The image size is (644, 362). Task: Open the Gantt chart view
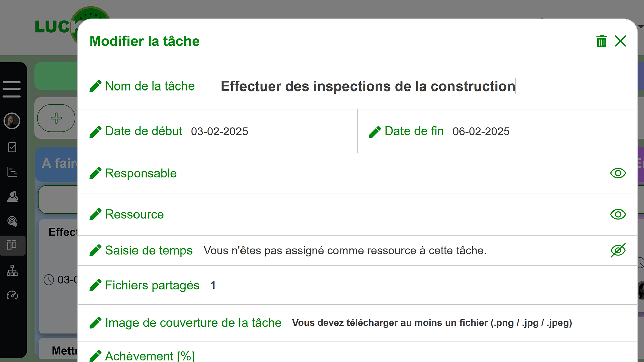[x=12, y=172]
